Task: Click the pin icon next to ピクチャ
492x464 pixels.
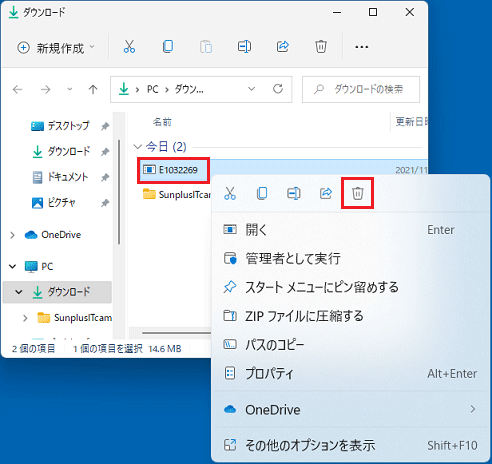Action: (105, 202)
